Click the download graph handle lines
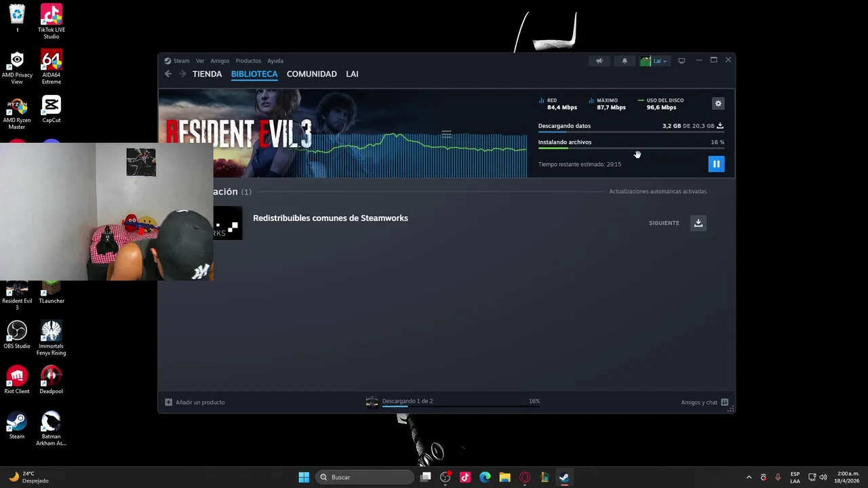Viewport: 868px width, 488px height. click(x=446, y=135)
